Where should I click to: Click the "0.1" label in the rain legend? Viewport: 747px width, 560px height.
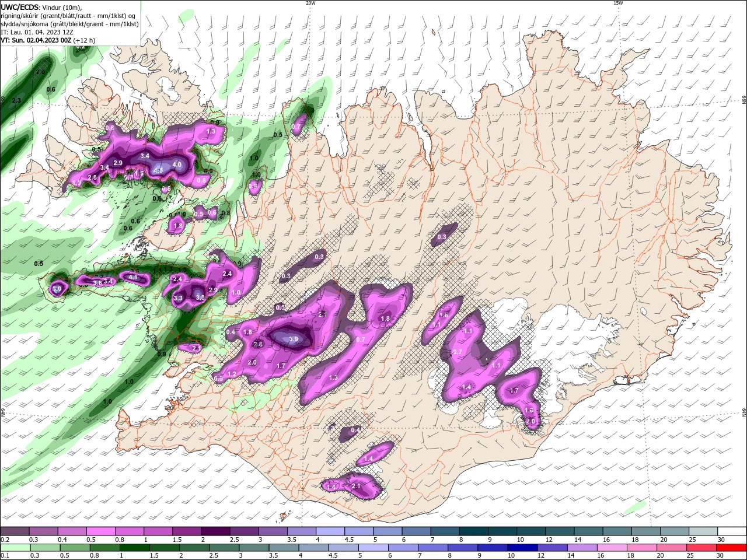coord(5,556)
